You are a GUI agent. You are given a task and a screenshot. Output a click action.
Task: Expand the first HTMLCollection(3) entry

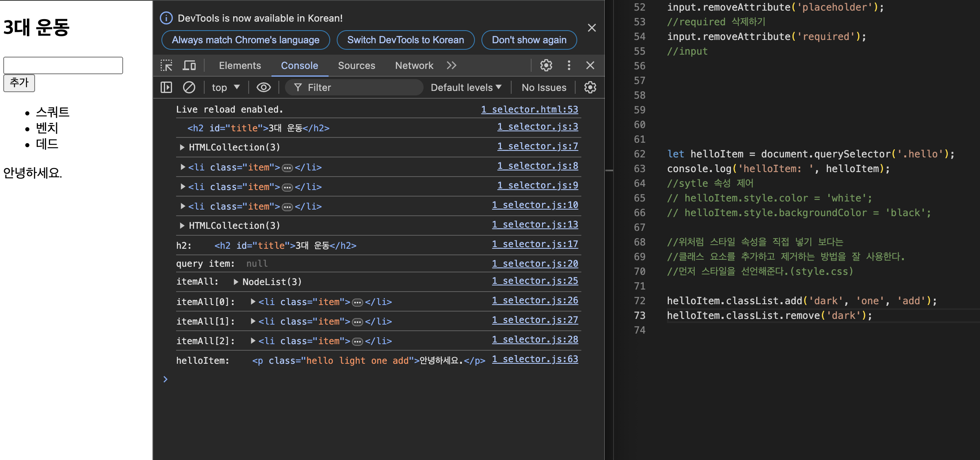tap(182, 147)
